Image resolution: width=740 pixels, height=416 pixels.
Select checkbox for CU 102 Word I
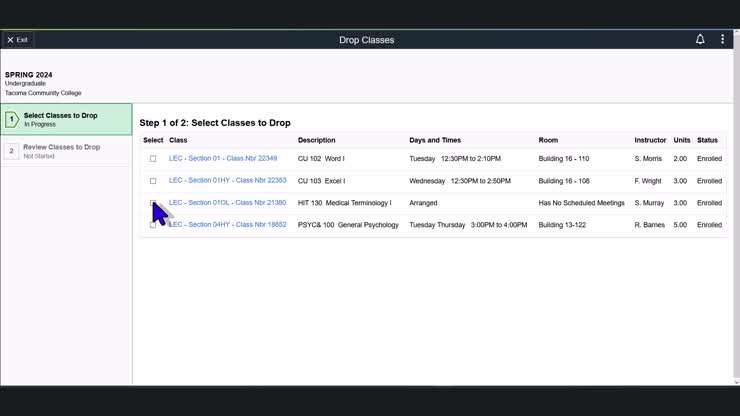pos(153,159)
